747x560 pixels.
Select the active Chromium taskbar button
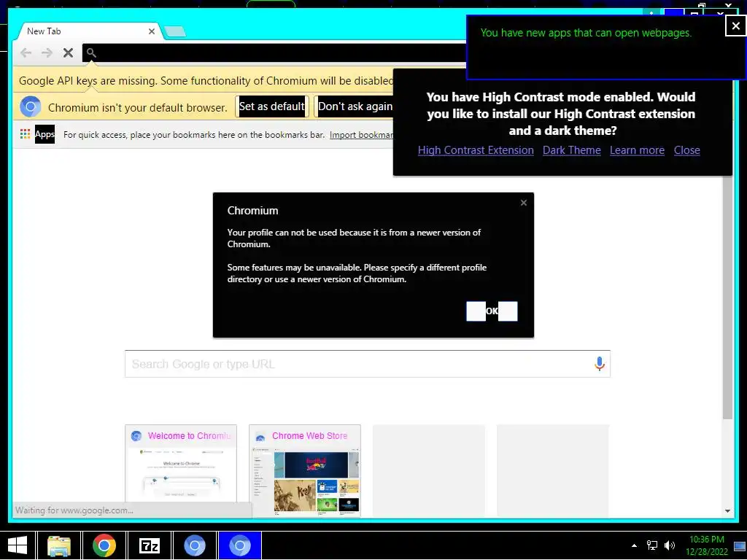239,545
